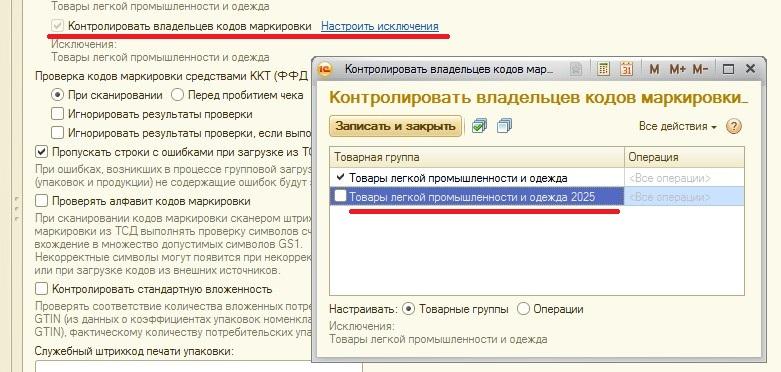Select row text 'Товары легкой промышленности и одежда 2025'
Screen dimensions: 781x372
472,197
